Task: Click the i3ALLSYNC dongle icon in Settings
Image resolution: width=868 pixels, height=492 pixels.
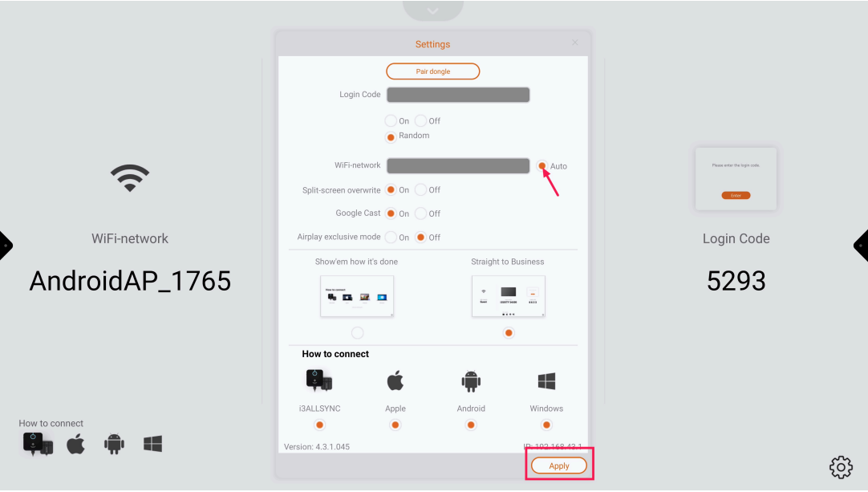Action: 318,380
